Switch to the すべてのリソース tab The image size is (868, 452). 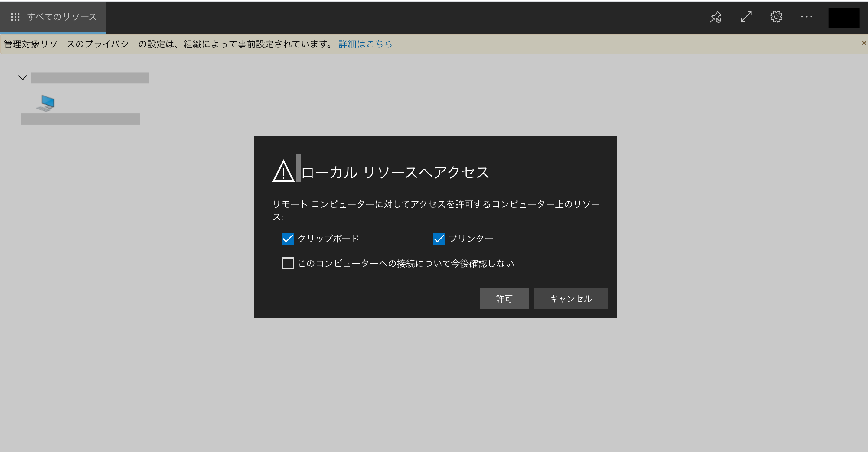62,17
